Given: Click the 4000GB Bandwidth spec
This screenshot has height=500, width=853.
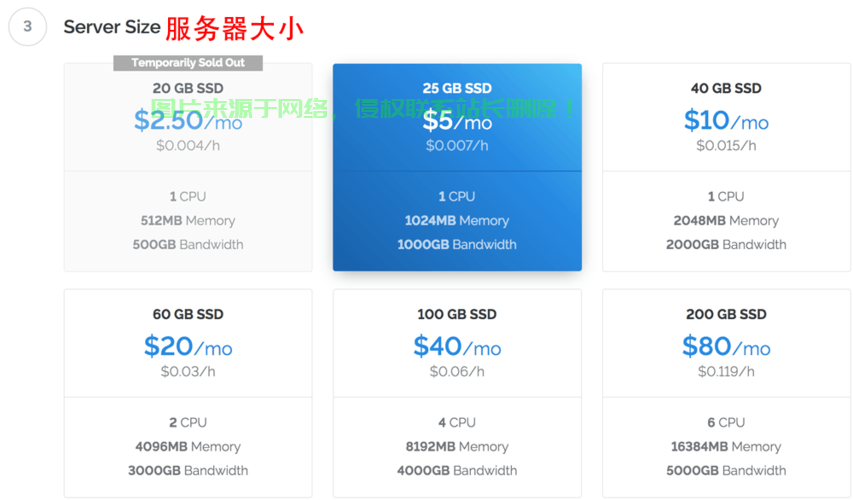Looking at the screenshot, I should 457,470.
